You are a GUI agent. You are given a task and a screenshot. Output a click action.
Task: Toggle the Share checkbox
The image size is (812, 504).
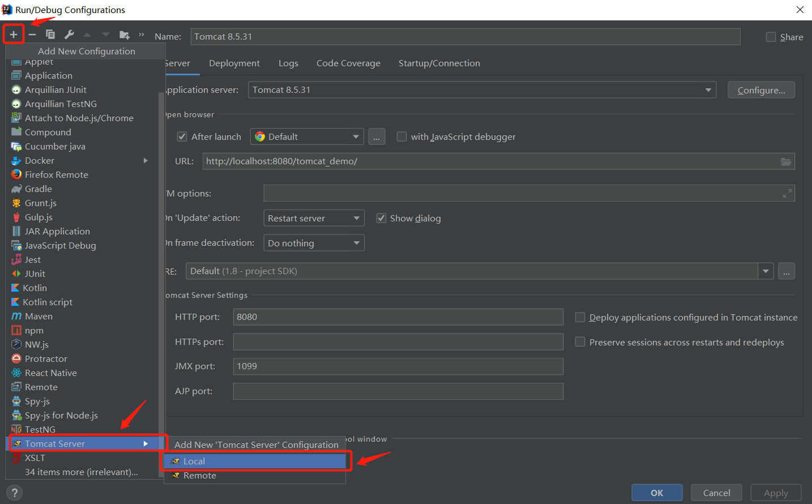pos(771,37)
